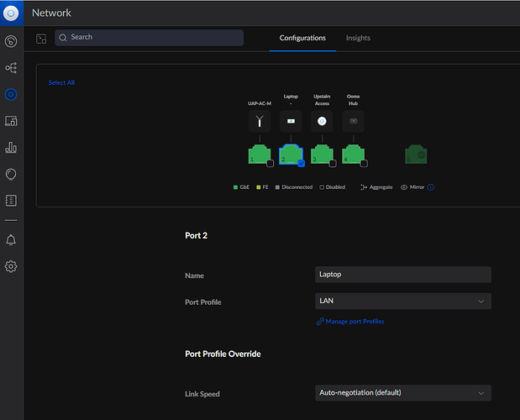Click the Mirror eye legend icon

404,187
